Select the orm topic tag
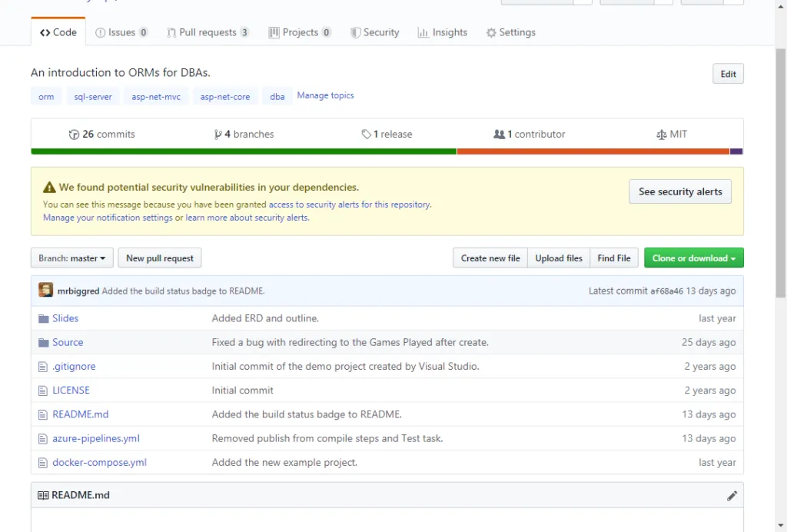This screenshot has width=787, height=532. click(46, 96)
